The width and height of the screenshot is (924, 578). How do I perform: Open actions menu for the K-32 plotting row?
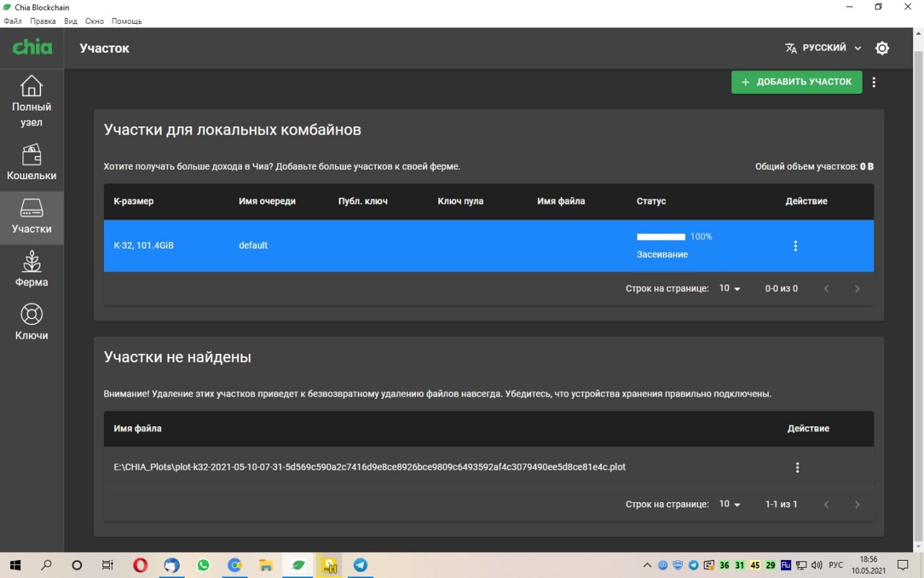pos(796,246)
